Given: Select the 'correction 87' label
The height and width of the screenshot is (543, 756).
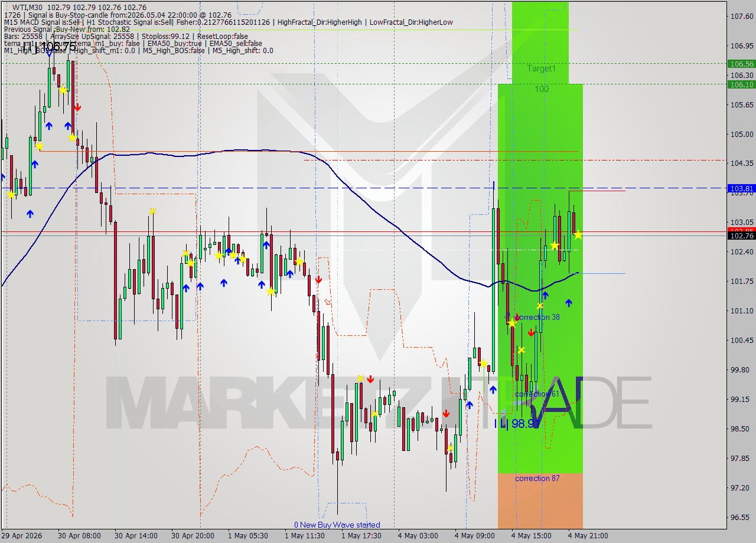Looking at the screenshot, I should [537, 478].
